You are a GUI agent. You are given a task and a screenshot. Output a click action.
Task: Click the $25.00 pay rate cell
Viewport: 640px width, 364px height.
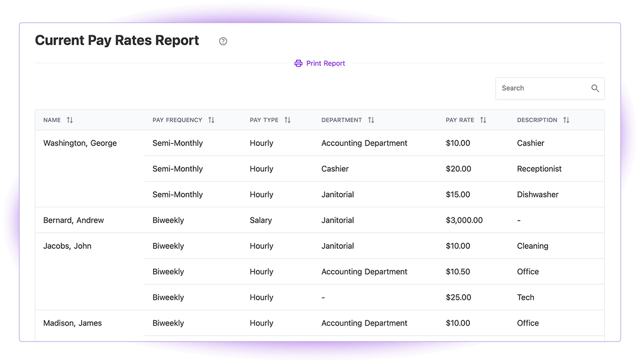pos(459,297)
